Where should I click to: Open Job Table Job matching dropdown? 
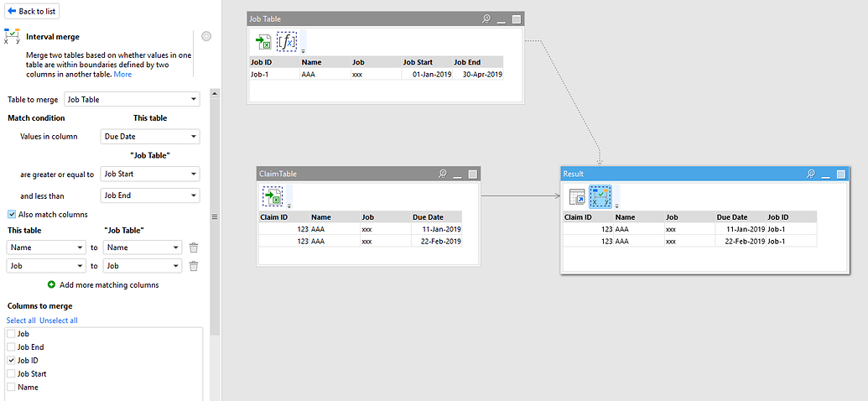(143, 266)
